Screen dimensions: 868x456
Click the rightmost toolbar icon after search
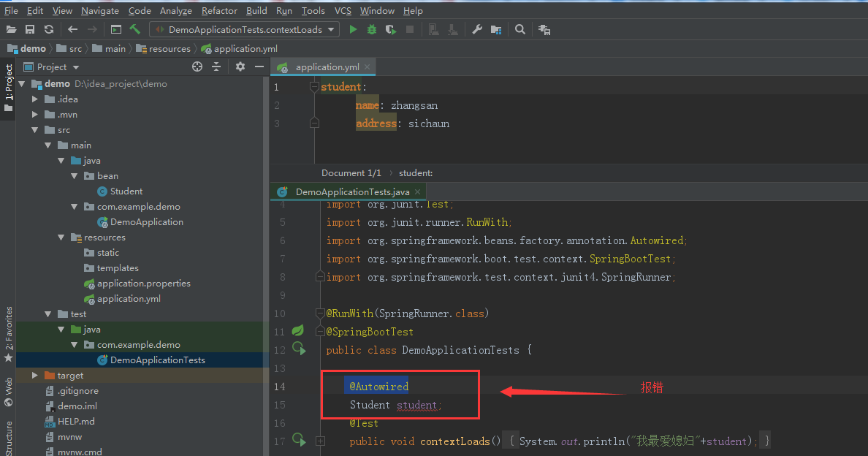point(544,30)
